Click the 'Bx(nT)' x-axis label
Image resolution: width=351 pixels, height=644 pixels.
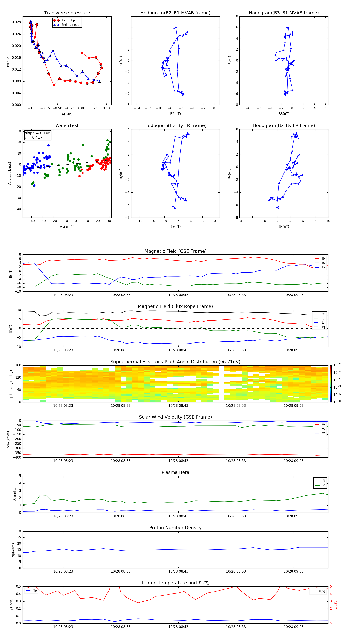click(284, 227)
